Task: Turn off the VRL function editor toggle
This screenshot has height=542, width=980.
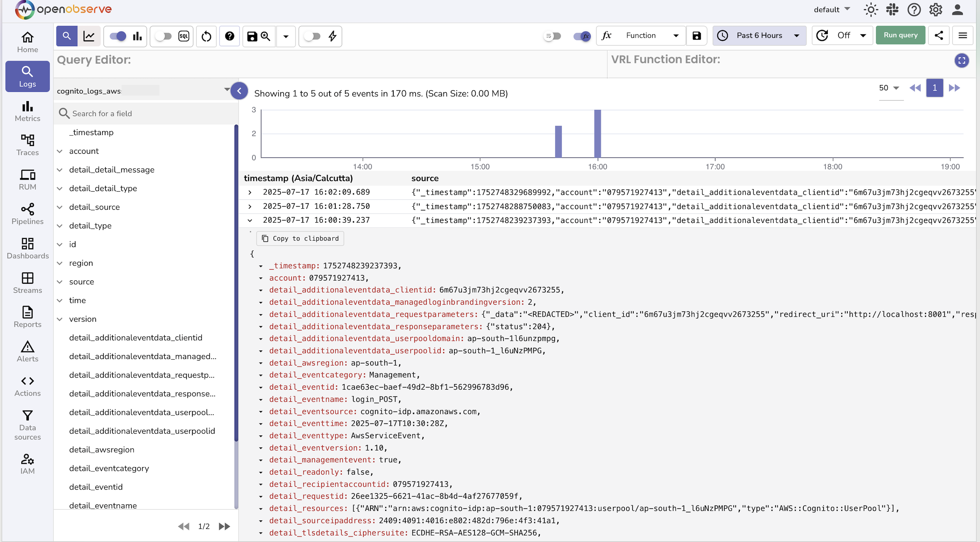Action: 582,36
